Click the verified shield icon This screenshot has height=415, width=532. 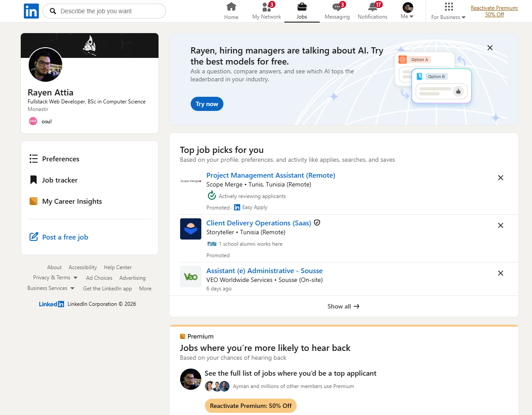click(317, 223)
